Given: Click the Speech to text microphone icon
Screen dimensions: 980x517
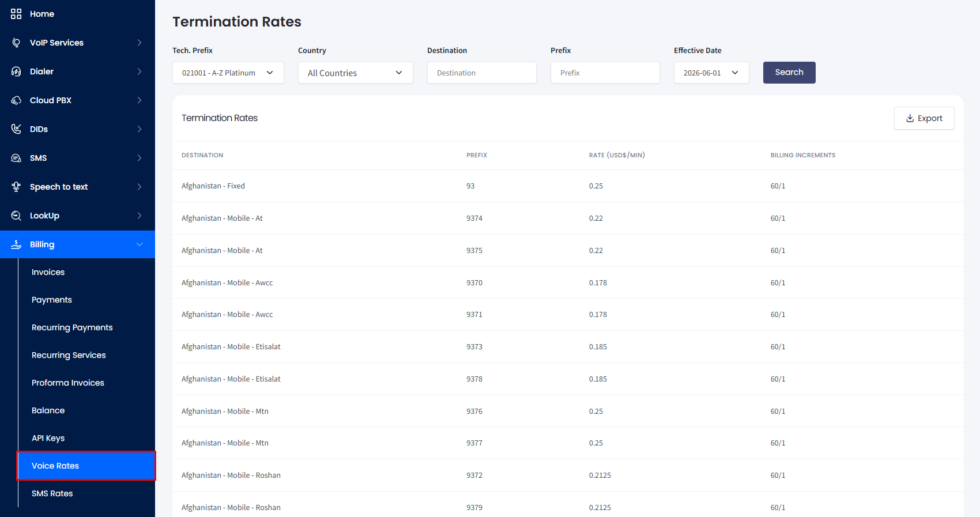Looking at the screenshot, I should [x=16, y=187].
